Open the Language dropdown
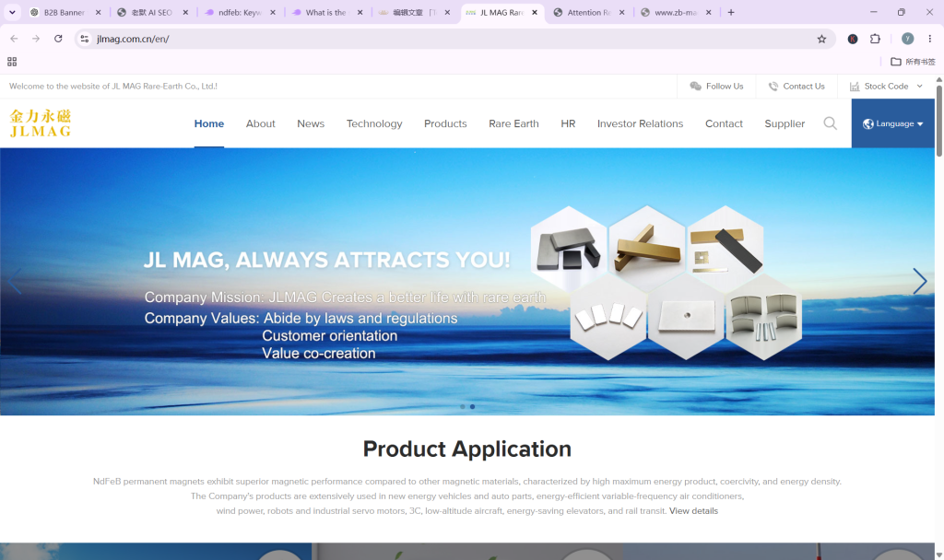Screen dimensions: 944x560 point(892,123)
